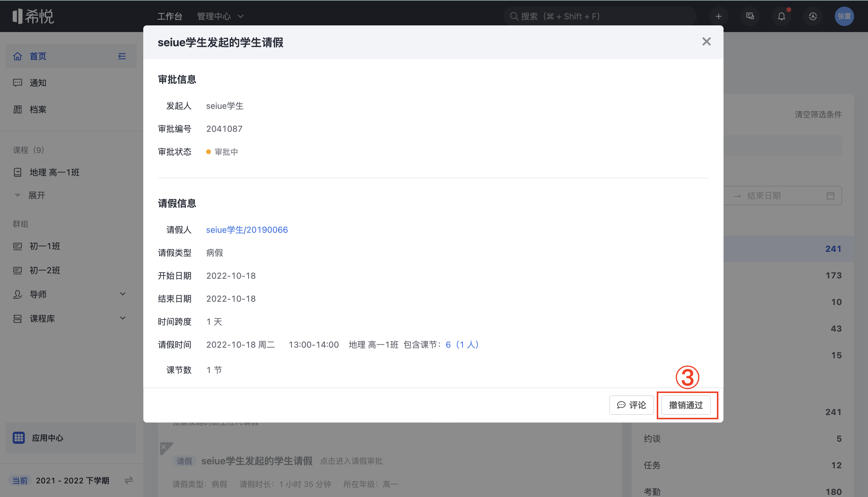
Task: Go to 通知 in the sidebar
Action: (37, 83)
